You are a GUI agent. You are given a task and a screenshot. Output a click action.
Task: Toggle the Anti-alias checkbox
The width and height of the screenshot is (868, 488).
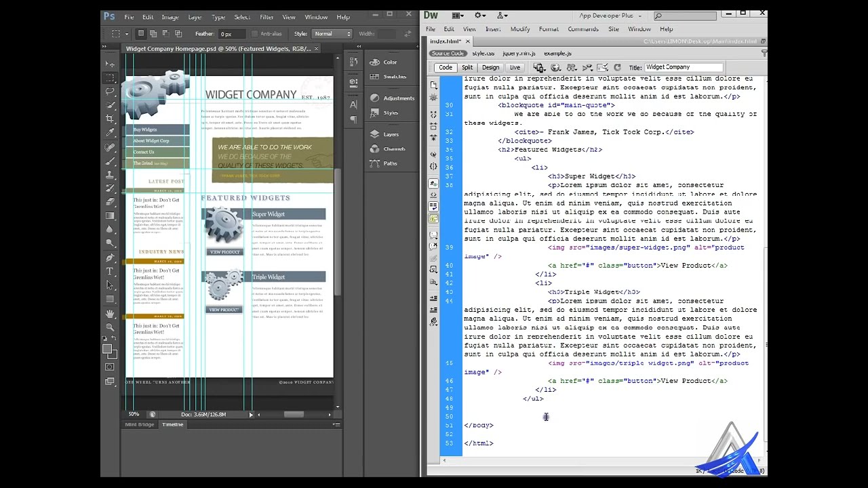point(255,34)
